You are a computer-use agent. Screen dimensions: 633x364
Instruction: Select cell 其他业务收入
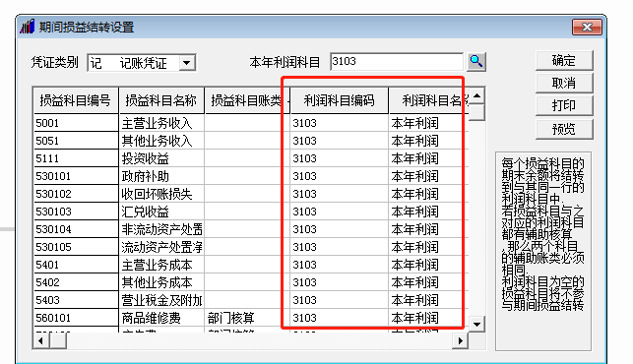click(161, 141)
